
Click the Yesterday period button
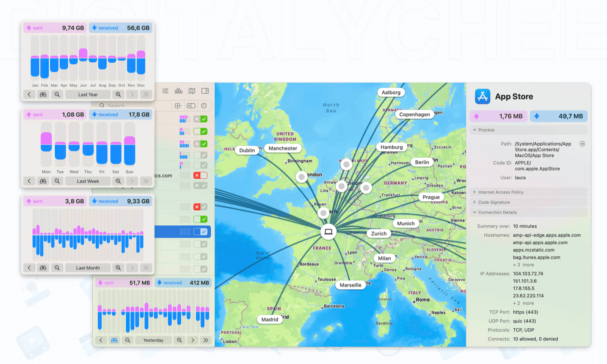pyautogui.click(x=153, y=340)
